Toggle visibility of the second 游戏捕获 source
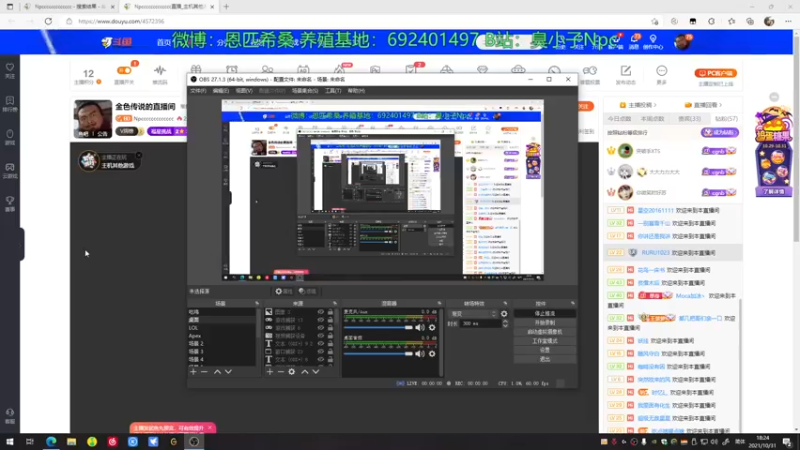This screenshot has width=800, height=450. click(x=320, y=328)
